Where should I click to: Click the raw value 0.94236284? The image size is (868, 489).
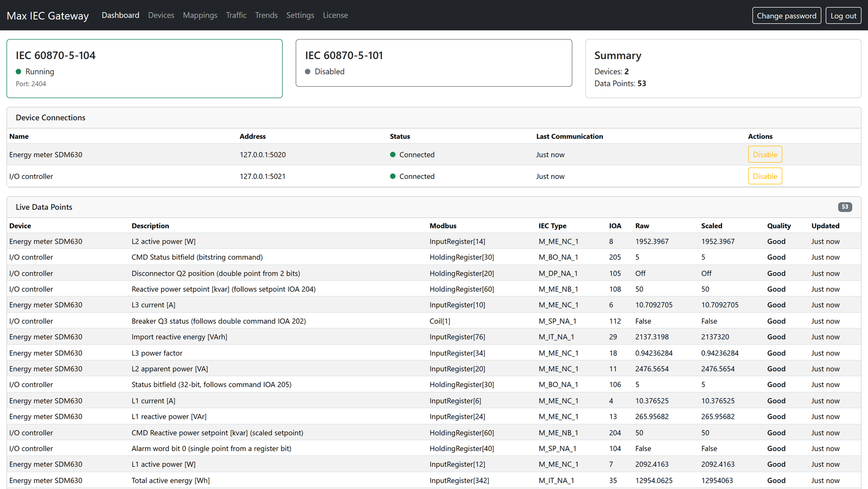pyautogui.click(x=654, y=353)
